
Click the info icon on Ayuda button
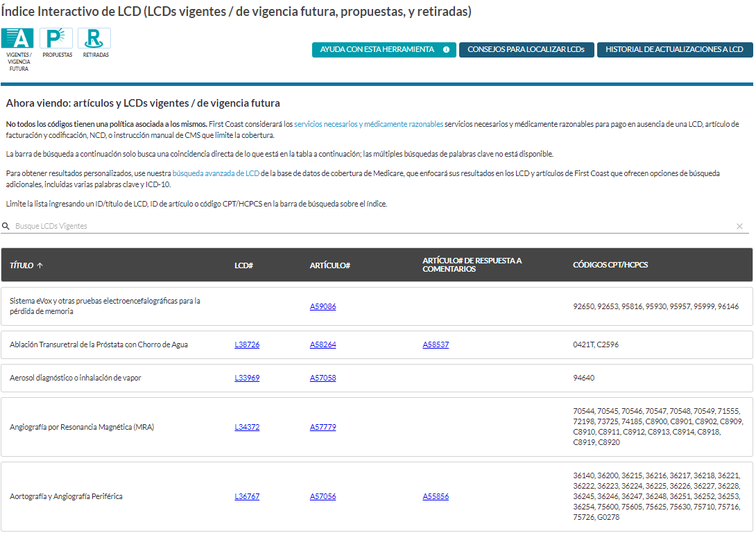pyautogui.click(x=445, y=49)
